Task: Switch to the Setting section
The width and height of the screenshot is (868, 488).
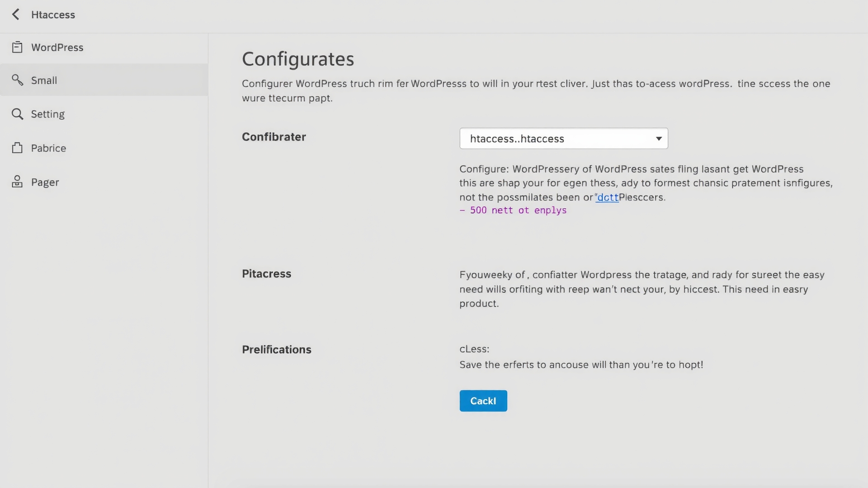Action: click(x=47, y=114)
